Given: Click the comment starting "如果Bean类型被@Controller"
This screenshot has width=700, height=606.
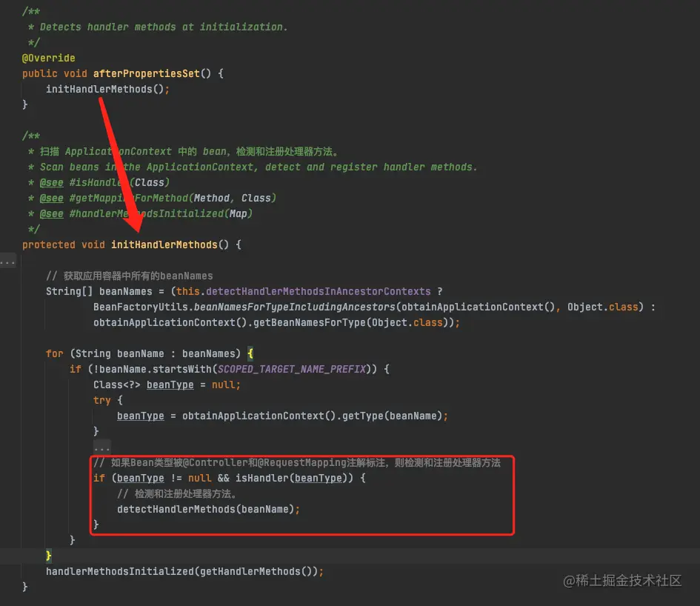Looking at the screenshot, I should pyautogui.click(x=297, y=462).
